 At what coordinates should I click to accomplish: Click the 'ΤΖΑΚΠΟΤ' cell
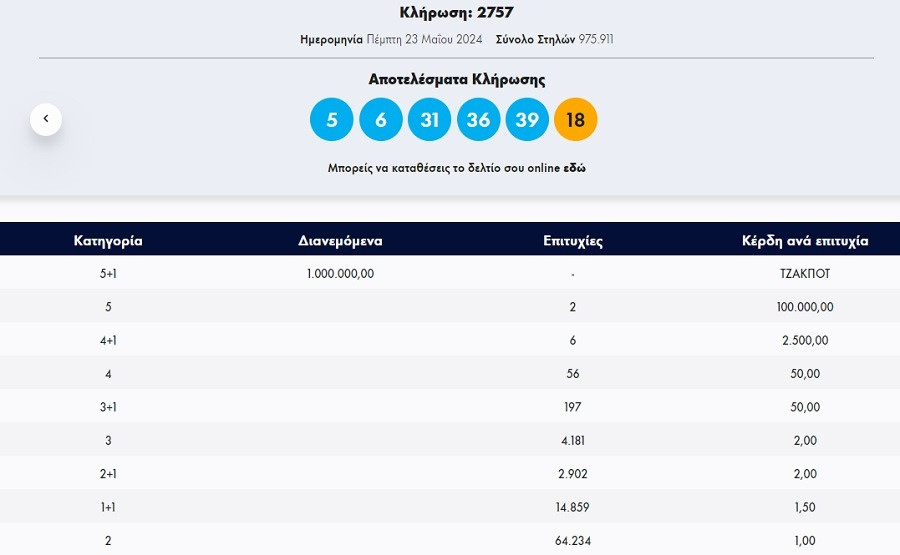[x=805, y=274]
